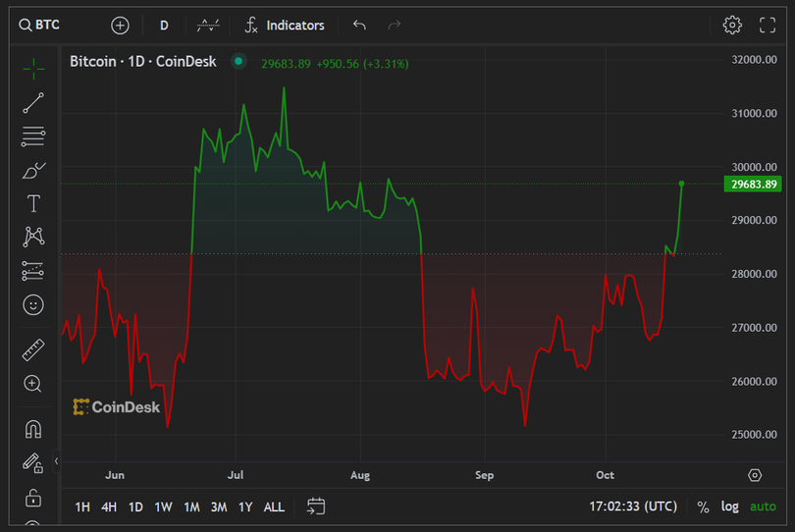This screenshot has height=532, width=795.
Task: Enter fullscreen chart mode
Action: [x=768, y=25]
